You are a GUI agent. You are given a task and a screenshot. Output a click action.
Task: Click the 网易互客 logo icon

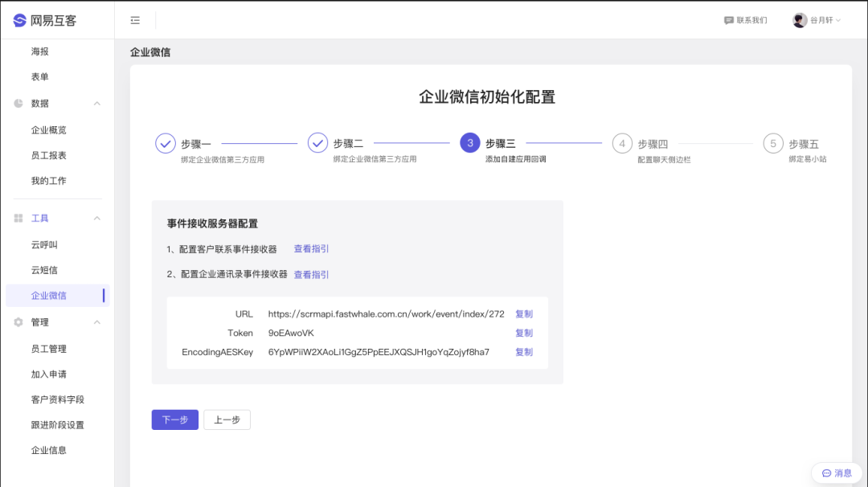pyautogui.click(x=19, y=20)
